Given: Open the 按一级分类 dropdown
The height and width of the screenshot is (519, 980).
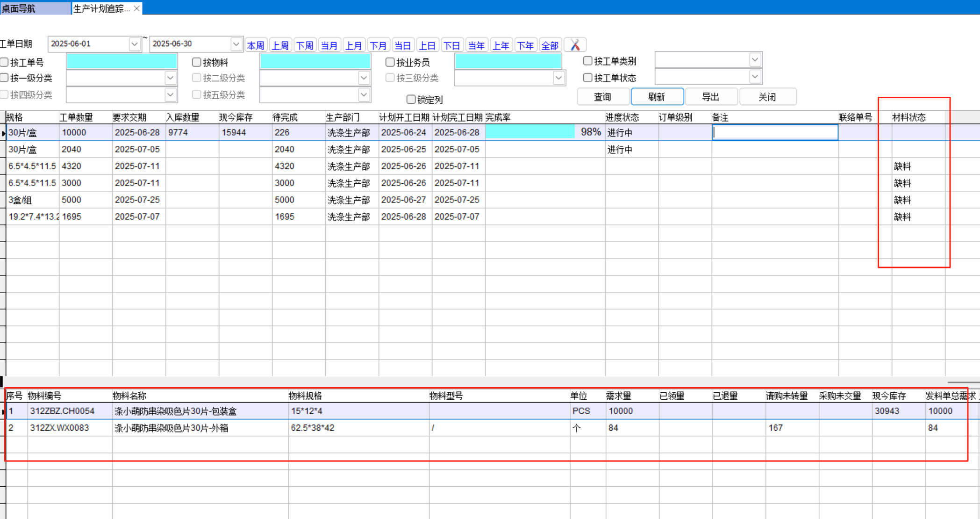Looking at the screenshot, I should point(170,78).
